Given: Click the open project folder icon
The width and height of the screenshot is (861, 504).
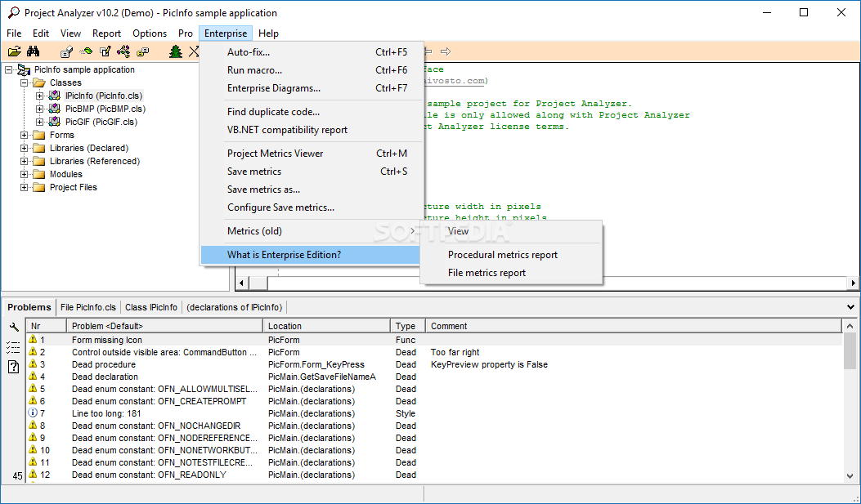Looking at the screenshot, I should point(15,51).
